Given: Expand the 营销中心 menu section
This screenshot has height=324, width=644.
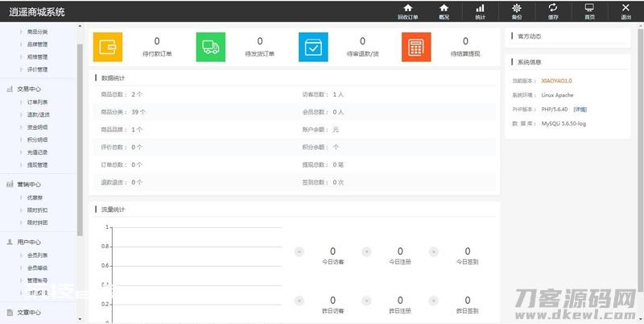Looking at the screenshot, I should (x=29, y=185).
